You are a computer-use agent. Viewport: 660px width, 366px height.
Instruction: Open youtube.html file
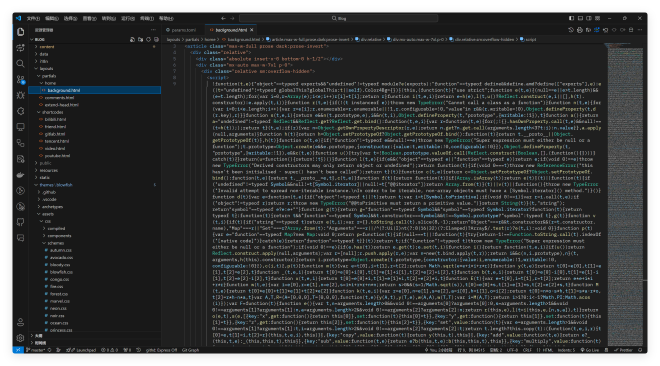tap(57, 156)
